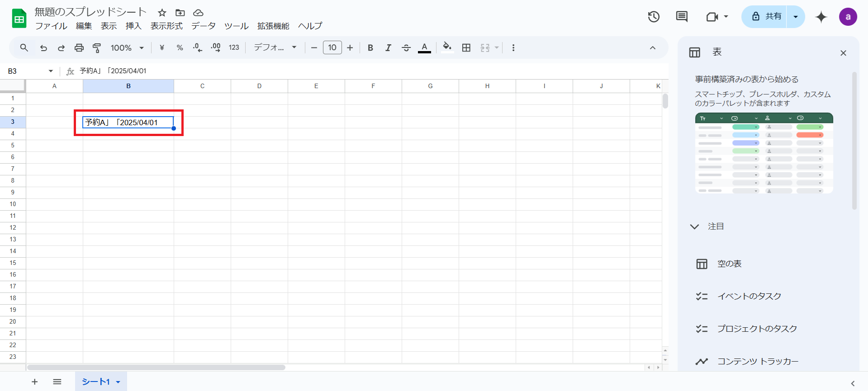Toggle italic formatting
The height and width of the screenshot is (391, 868).
click(388, 48)
